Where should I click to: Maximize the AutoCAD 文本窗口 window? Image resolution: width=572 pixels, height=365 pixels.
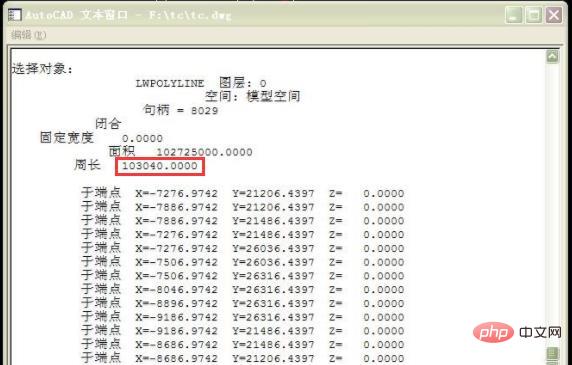point(534,15)
